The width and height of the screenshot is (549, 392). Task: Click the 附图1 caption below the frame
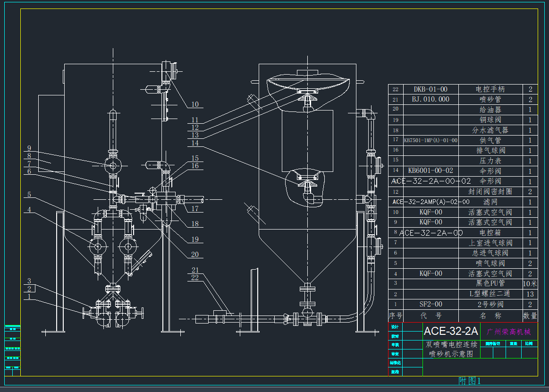469,381
